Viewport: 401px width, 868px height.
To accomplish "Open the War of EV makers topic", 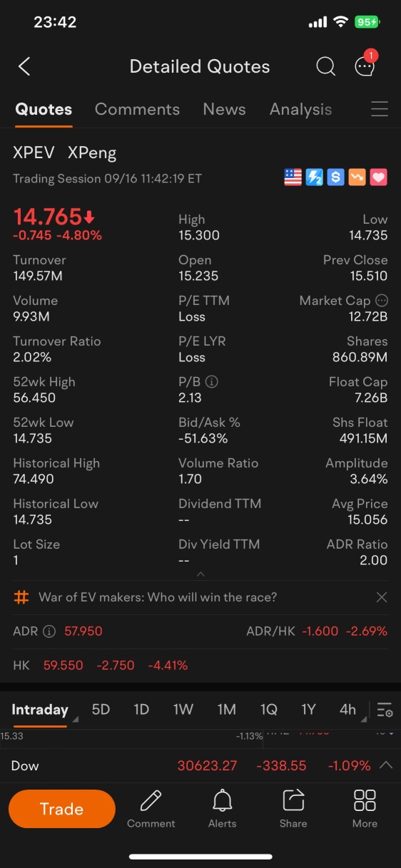I will (x=158, y=597).
